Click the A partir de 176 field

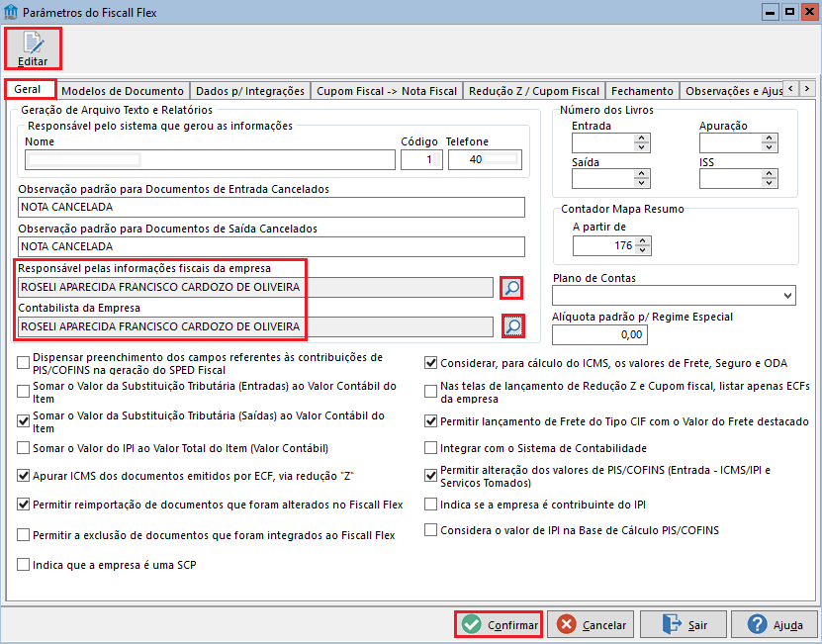click(604, 245)
